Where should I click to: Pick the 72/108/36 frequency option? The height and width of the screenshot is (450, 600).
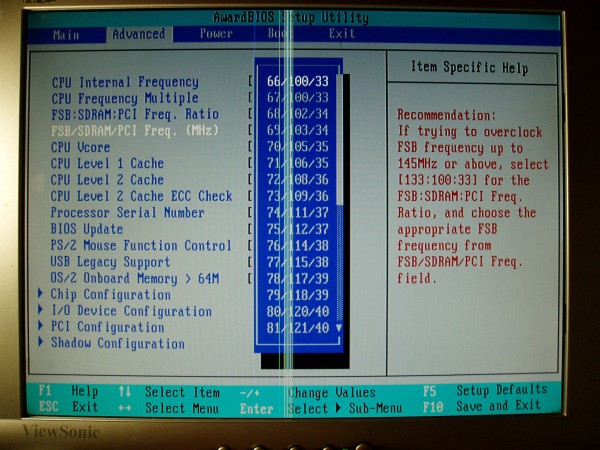tap(298, 179)
